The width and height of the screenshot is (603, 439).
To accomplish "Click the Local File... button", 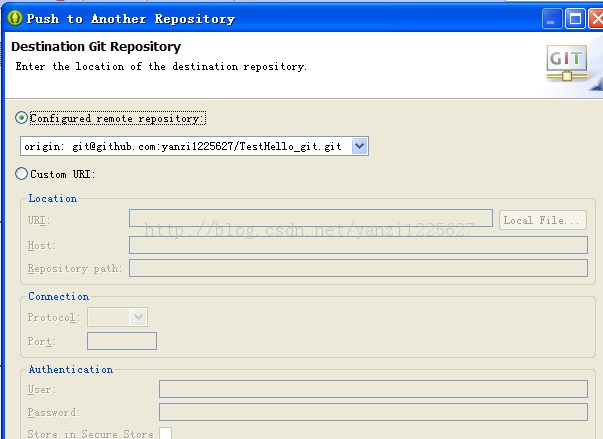I will (x=543, y=220).
